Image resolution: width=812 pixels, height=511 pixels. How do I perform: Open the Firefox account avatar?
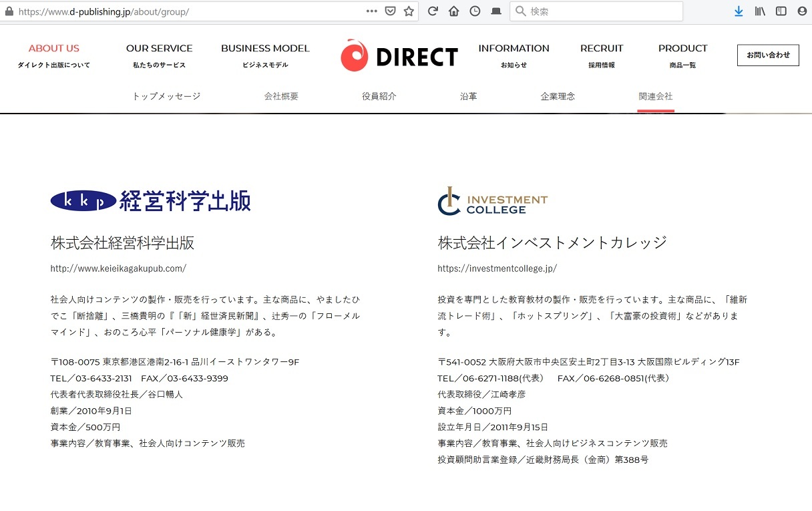(802, 11)
